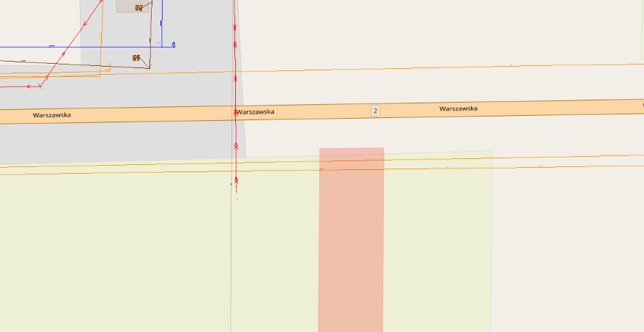Image resolution: width=644 pixels, height=332 pixels.
Task: Select the leftmost Warszawska street label
Action: tap(51, 115)
